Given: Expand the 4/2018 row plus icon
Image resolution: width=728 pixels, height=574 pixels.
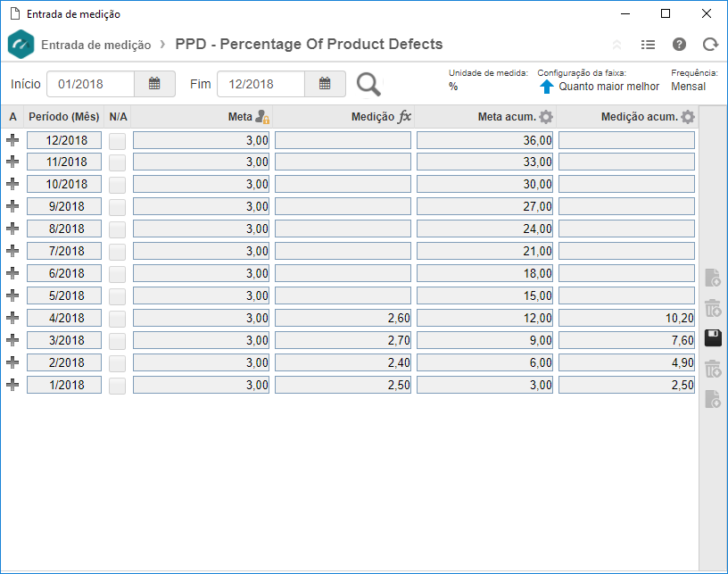Looking at the screenshot, I should click(12, 318).
